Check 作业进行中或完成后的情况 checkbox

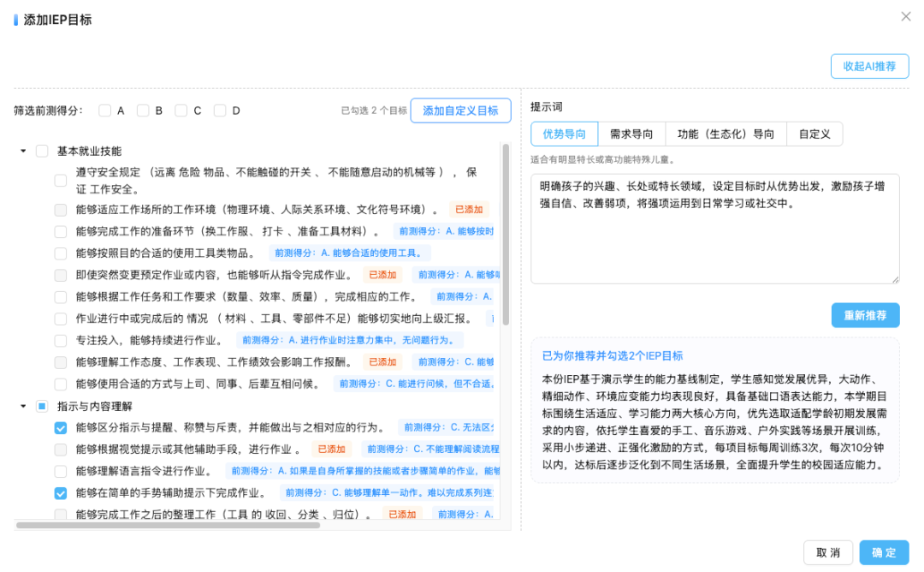point(61,319)
